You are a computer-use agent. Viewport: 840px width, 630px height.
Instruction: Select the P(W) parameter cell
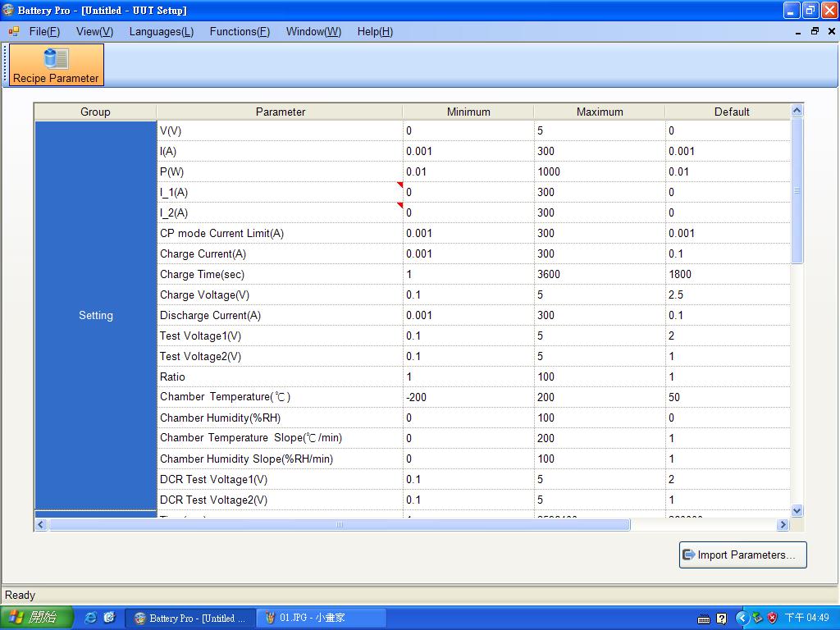coord(280,172)
